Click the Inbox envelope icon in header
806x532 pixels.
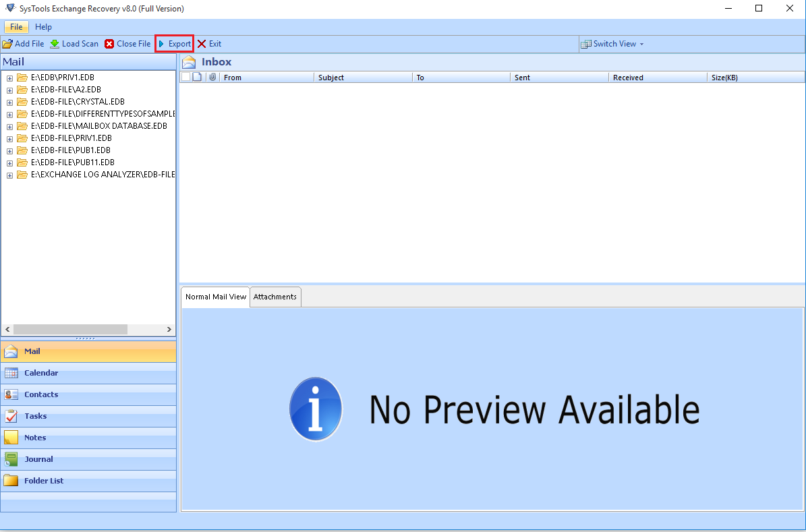[189, 62]
